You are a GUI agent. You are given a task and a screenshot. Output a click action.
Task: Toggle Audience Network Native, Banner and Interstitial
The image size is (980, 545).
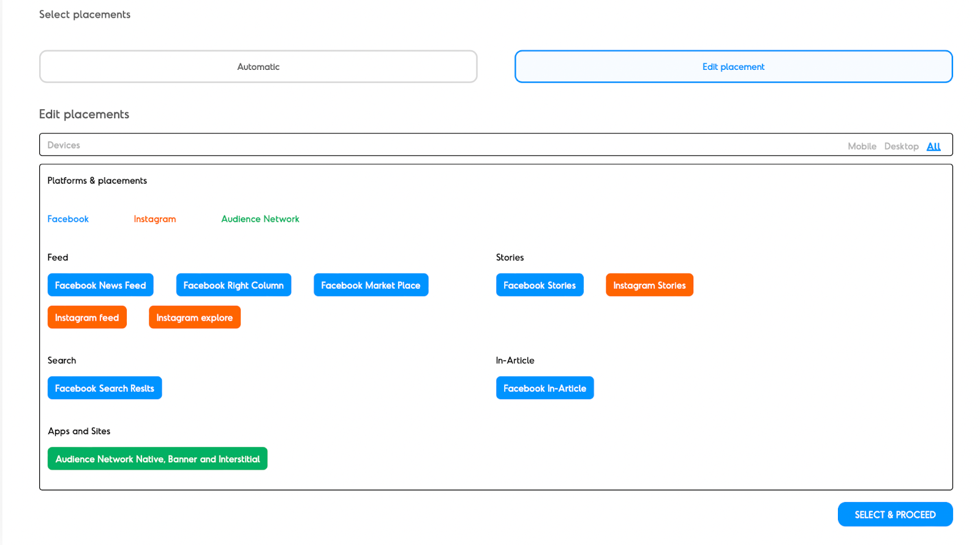point(157,459)
